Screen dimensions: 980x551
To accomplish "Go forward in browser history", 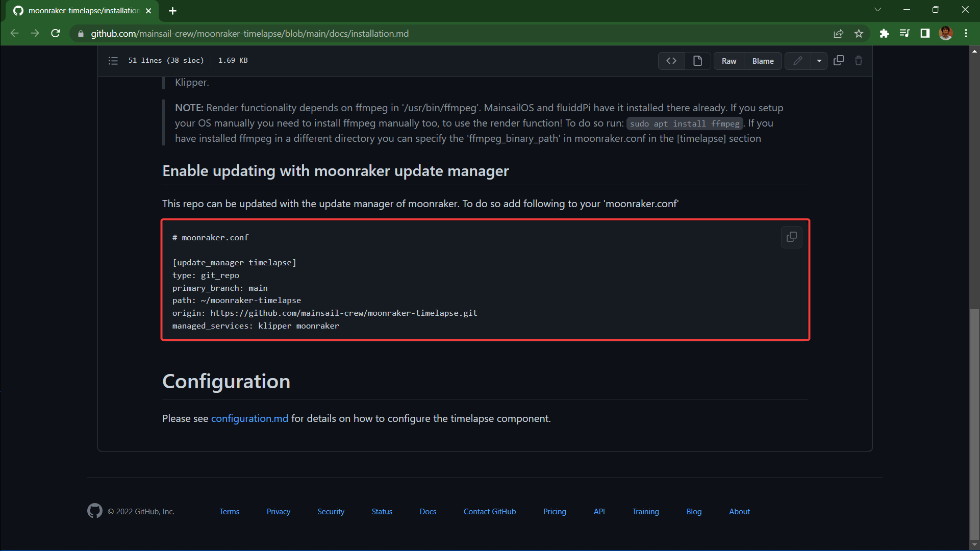I will point(35,33).
